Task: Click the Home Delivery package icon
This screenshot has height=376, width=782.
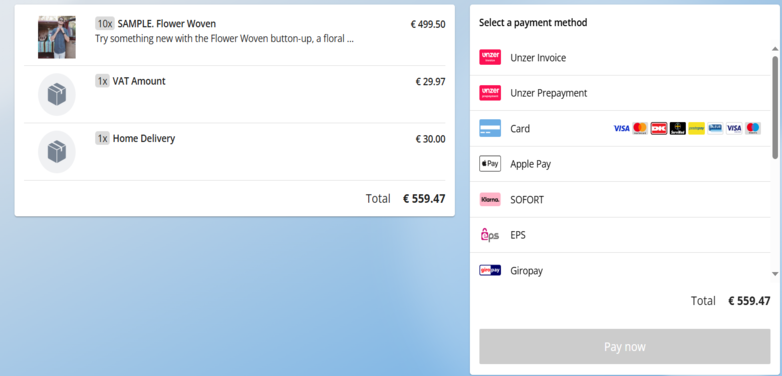Action: click(57, 152)
